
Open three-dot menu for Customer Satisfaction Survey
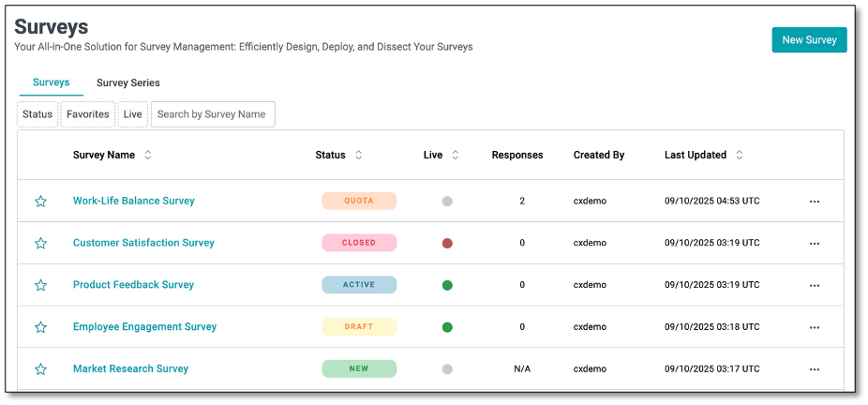(x=814, y=244)
